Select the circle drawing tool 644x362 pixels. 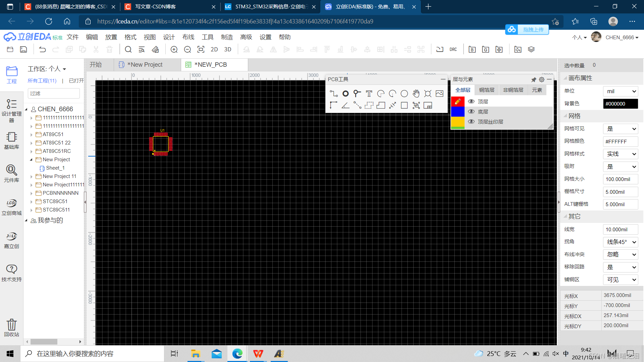404,94
